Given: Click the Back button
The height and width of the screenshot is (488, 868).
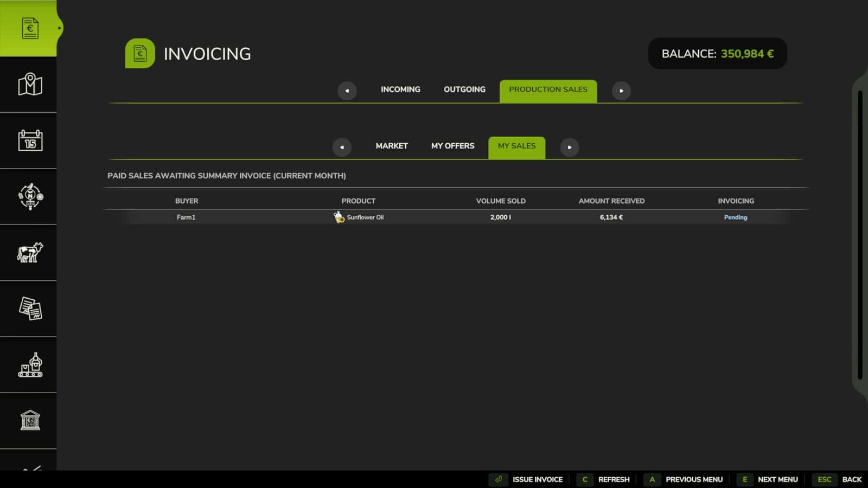Looking at the screenshot, I should click(852, 479).
